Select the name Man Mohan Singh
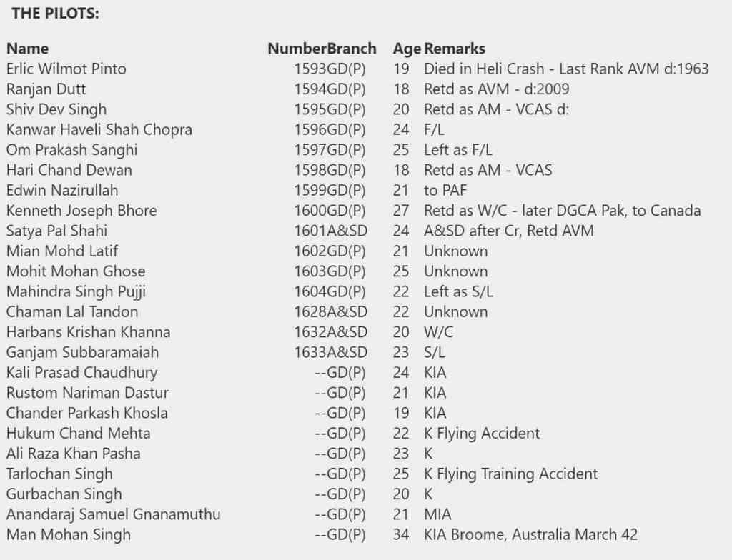The height and width of the screenshot is (560, 732). 69,534
